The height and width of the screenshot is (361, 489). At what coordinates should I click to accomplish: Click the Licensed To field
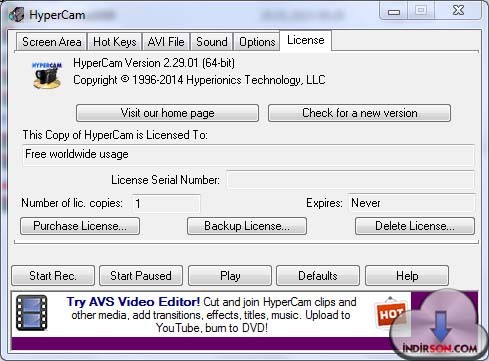point(248,155)
